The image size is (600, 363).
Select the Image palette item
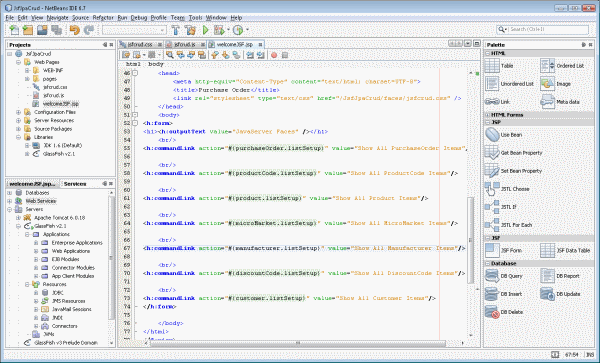[x=555, y=84]
